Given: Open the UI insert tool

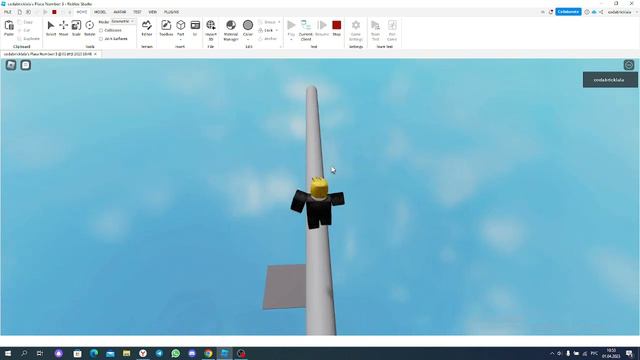Looking at the screenshot, I should pos(195,28).
